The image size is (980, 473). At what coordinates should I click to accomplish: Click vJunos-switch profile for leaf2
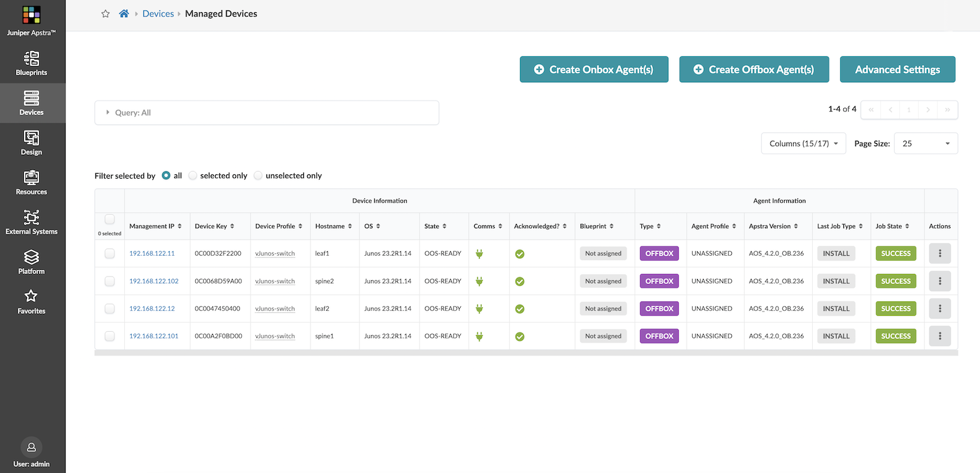tap(275, 308)
